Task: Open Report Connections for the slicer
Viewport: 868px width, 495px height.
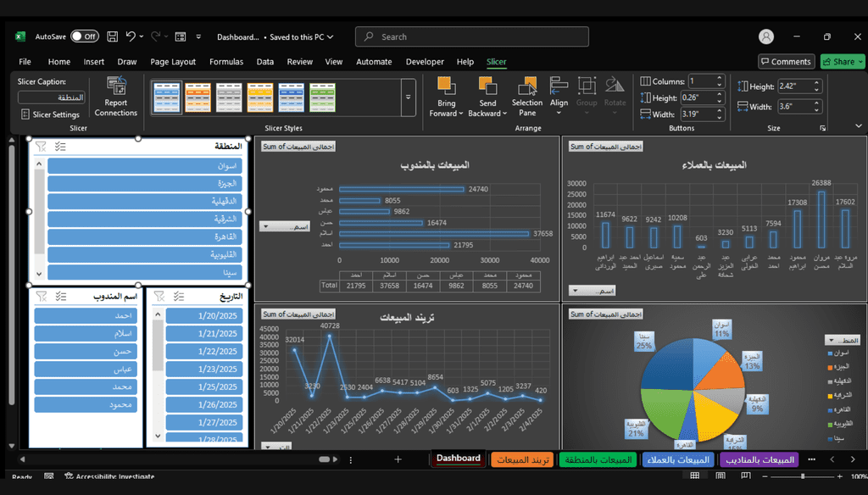Action: tap(115, 97)
